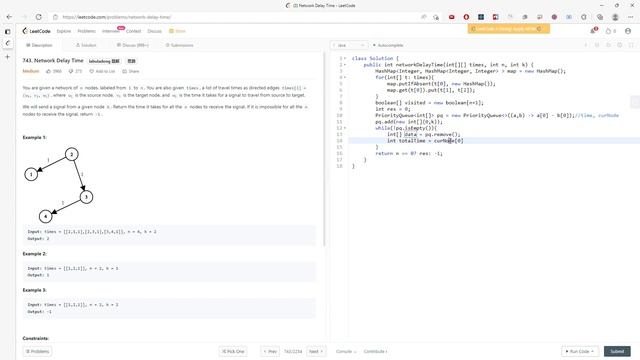This screenshot has height=360, width=640.
Task: Open the browser profile avatar
Action: (615, 17)
